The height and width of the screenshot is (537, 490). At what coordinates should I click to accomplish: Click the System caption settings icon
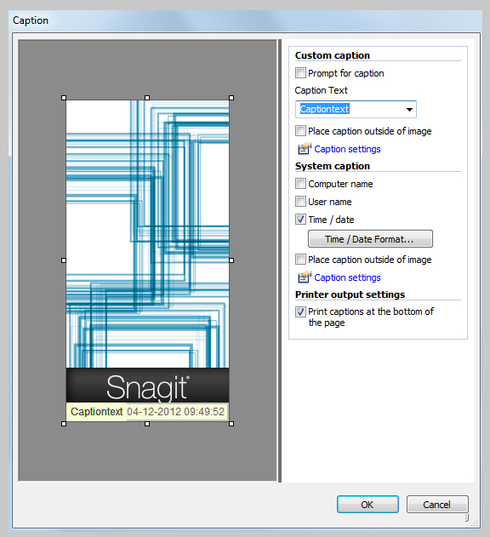tap(304, 277)
